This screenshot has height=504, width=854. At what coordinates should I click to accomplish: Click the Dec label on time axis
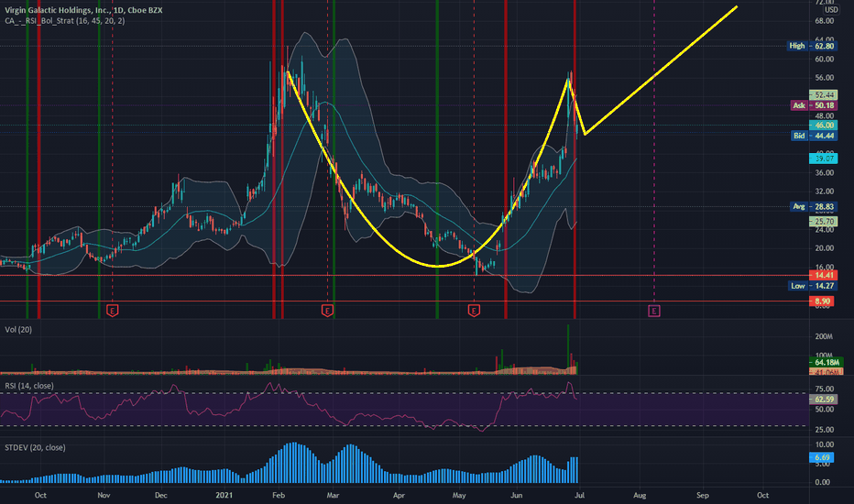160,495
